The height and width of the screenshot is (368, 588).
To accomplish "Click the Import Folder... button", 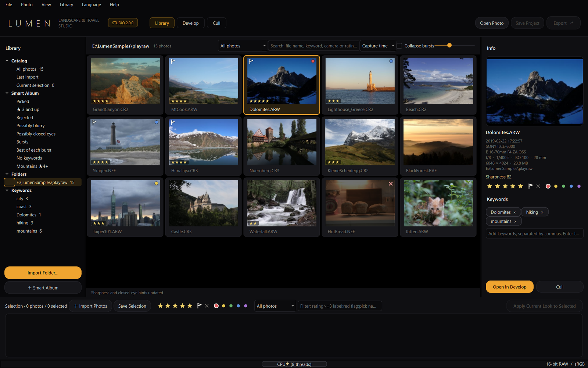I will (43, 273).
